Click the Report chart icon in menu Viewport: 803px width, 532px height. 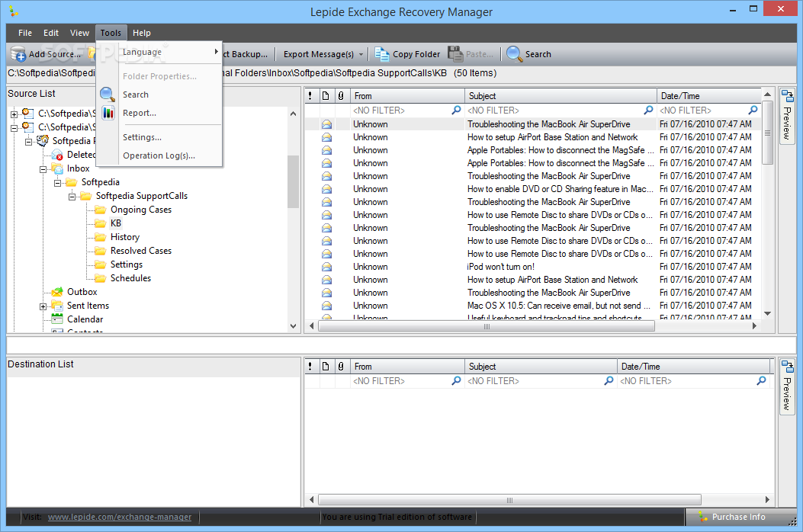[x=108, y=113]
